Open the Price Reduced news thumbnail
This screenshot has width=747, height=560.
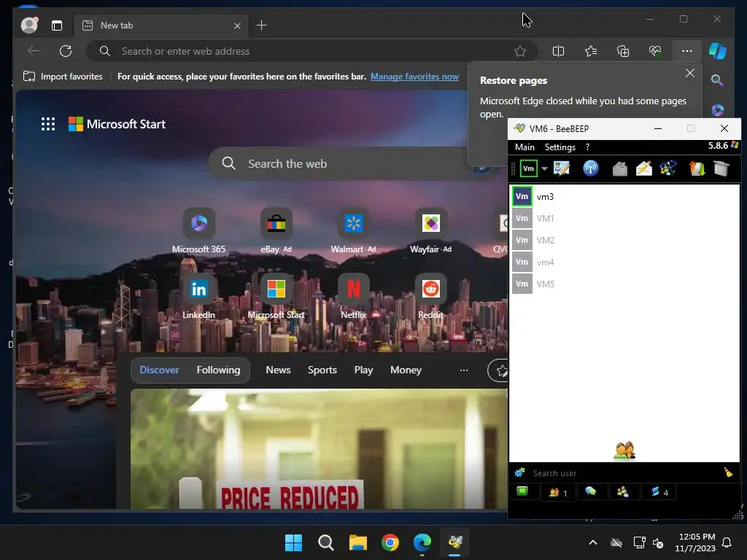[x=318, y=448]
